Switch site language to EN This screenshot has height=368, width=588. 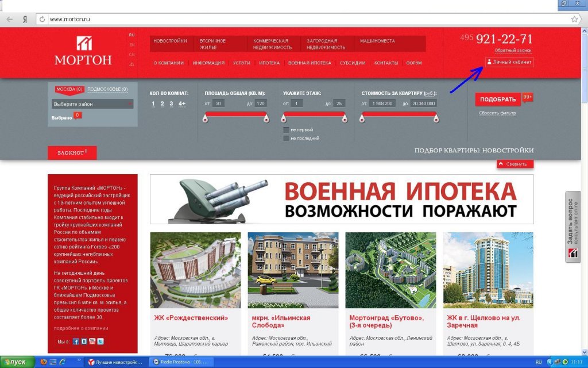tap(132, 45)
